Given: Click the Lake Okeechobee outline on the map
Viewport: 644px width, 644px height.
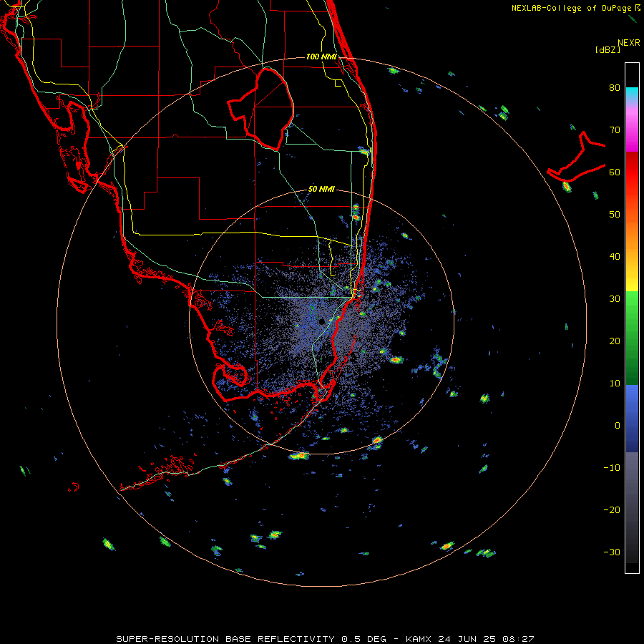Looking at the screenshot, I should [x=260, y=109].
